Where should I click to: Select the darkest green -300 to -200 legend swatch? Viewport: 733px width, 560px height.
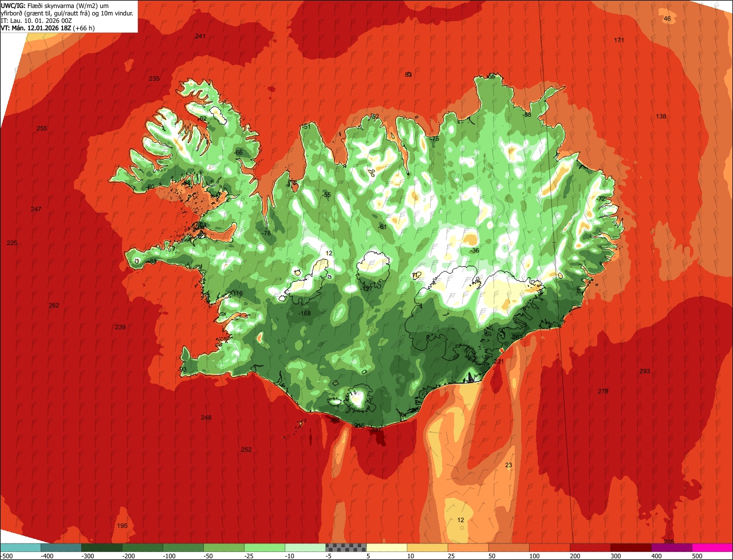pyautogui.click(x=101, y=547)
